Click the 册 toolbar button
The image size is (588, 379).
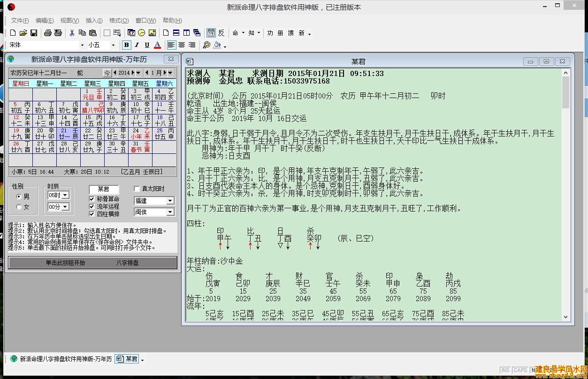click(x=280, y=33)
